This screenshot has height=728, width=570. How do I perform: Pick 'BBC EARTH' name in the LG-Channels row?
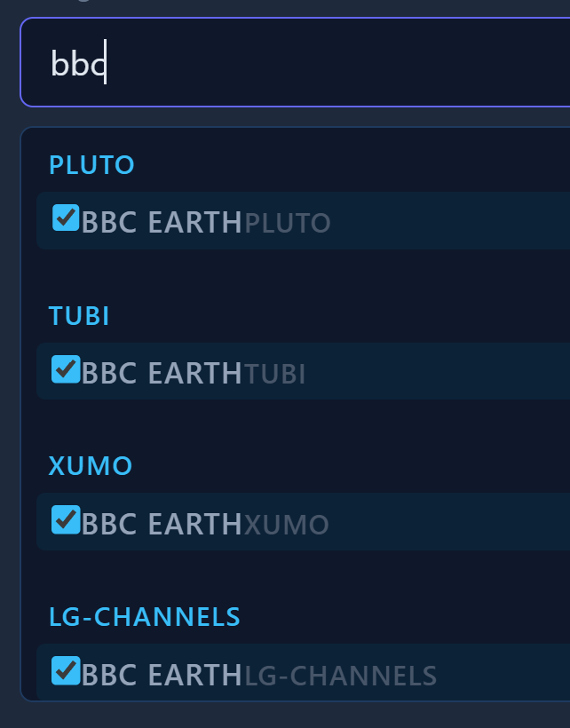click(x=162, y=675)
